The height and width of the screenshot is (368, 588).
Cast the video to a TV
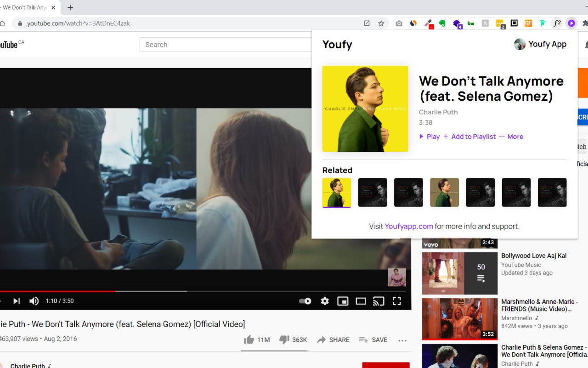379,301
